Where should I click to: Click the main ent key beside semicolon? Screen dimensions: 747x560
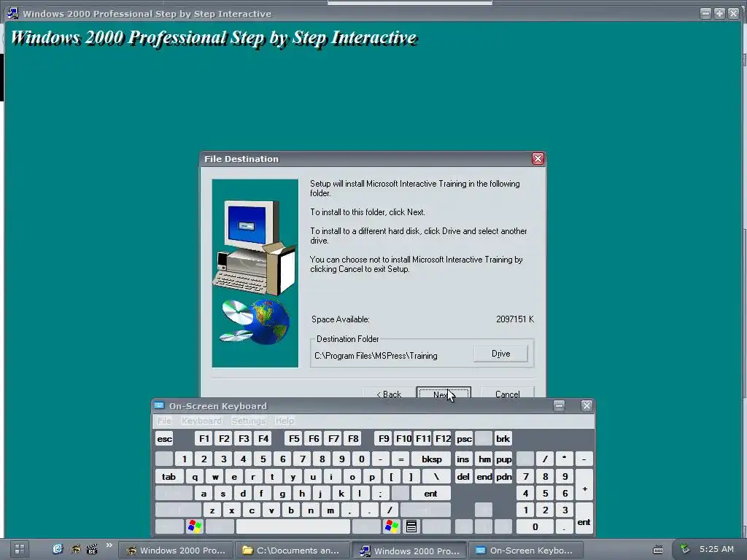coord(430,494)
